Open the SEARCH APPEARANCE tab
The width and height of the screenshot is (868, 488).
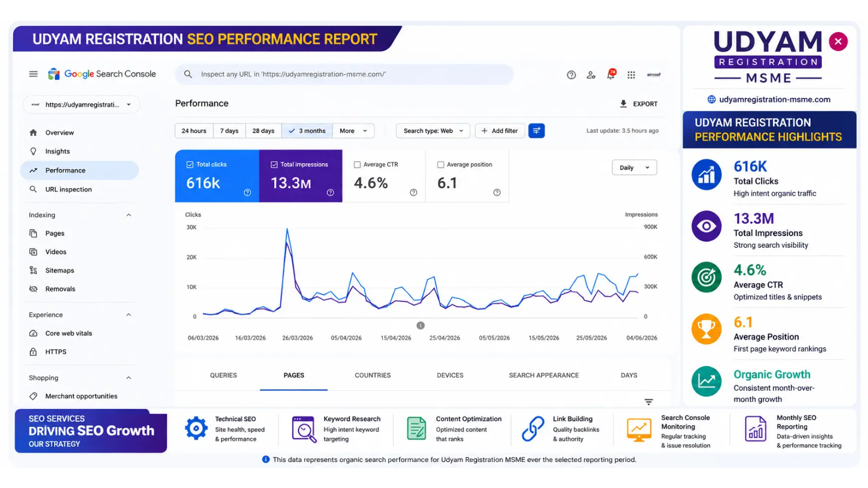click(x=544, y=375)
